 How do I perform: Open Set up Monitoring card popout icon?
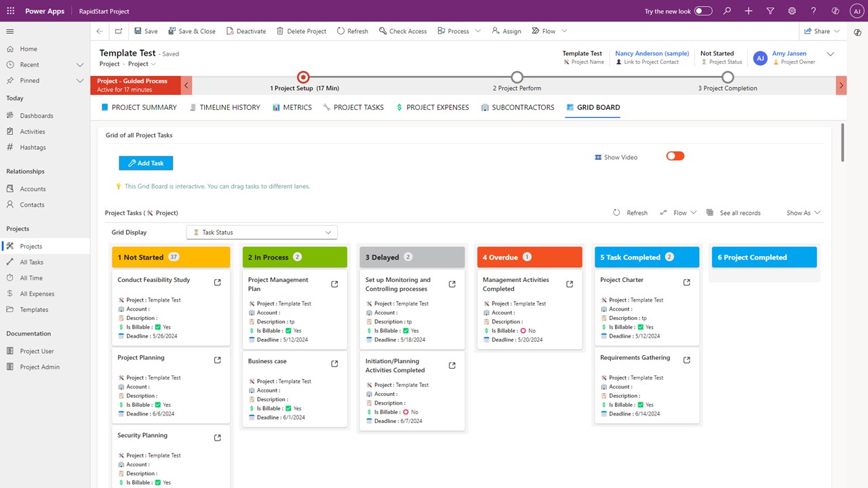(x=452, y=284)
